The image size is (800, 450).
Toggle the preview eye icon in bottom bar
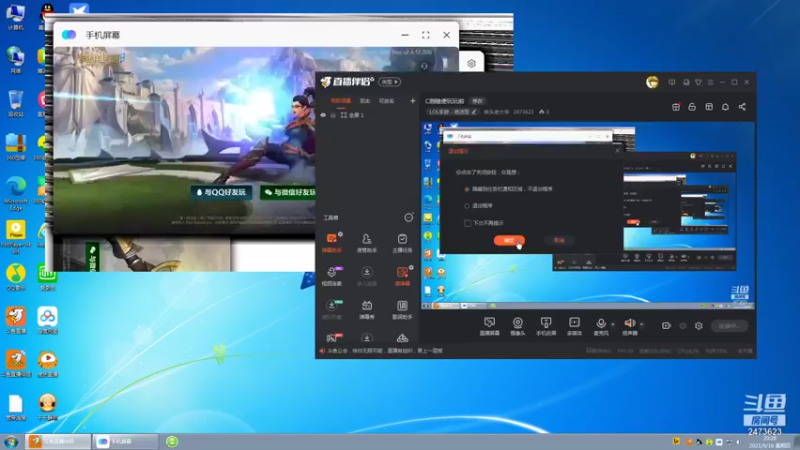683,326
